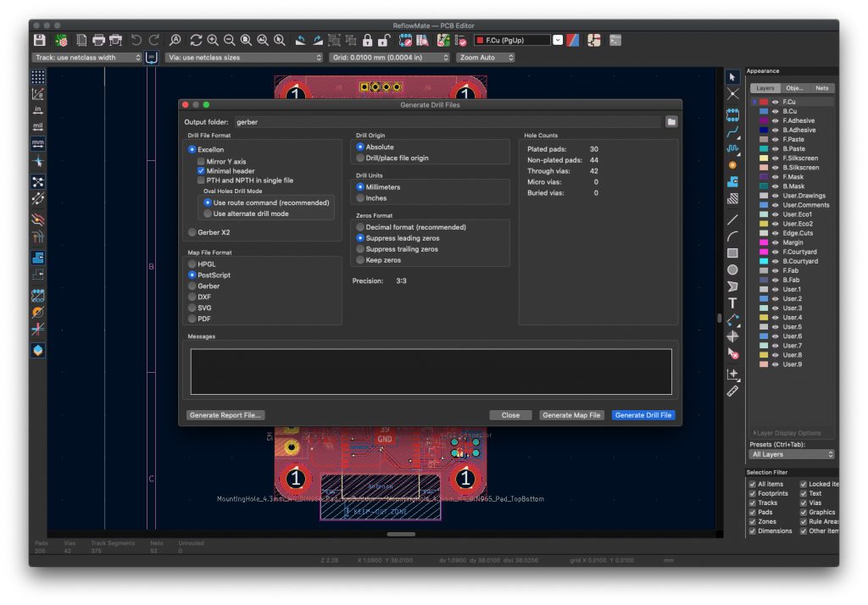Screen dimensions: 868x605
Task: Zoom out using the toolbar icon
Action: click(x=229, y=41)
